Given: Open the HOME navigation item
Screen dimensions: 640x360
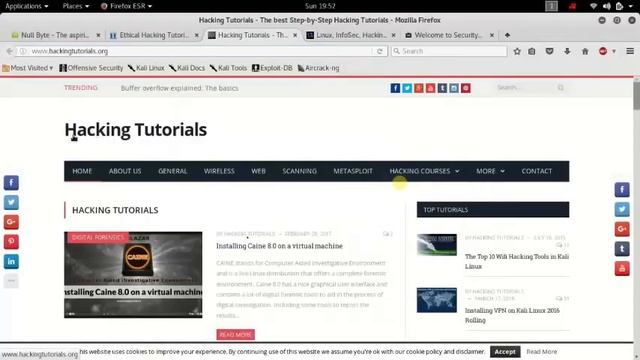Looking at the screenshot, I should click(x=82, y=171).
